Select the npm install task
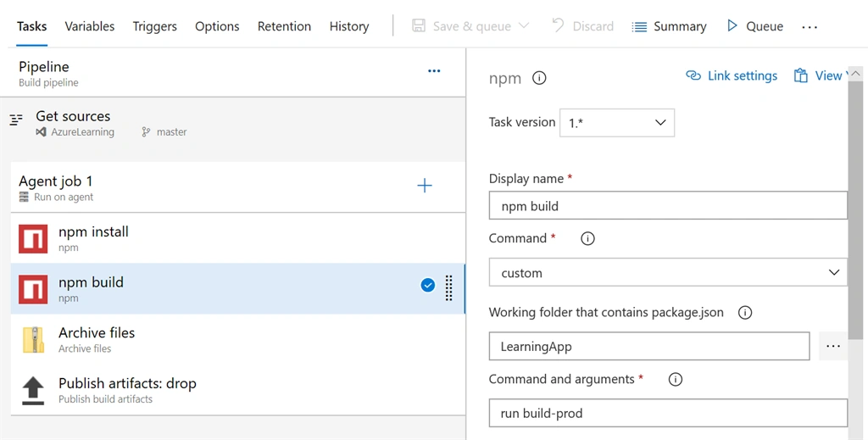This screenshot has height=440, width=868. pyautogui.click(x=238, y=238)
